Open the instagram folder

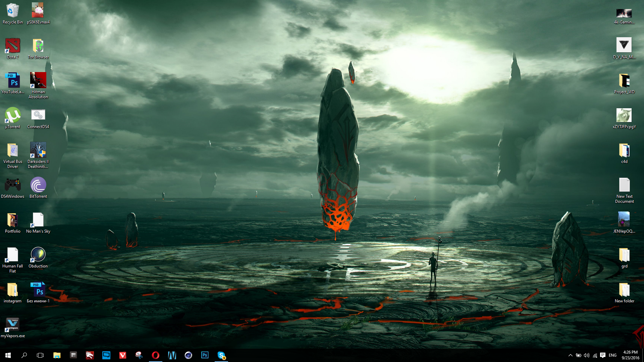(13, 293)
